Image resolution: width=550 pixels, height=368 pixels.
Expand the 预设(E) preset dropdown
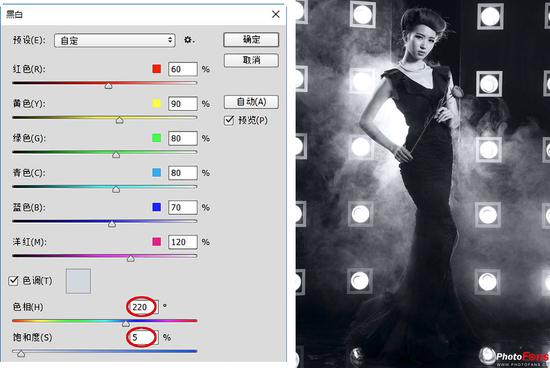[x=115, y=40]
